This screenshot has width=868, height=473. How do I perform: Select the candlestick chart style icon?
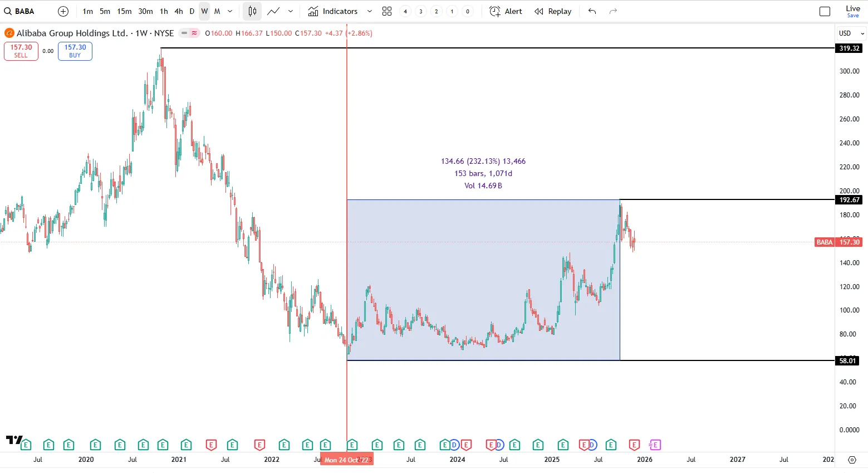point(252,11)
